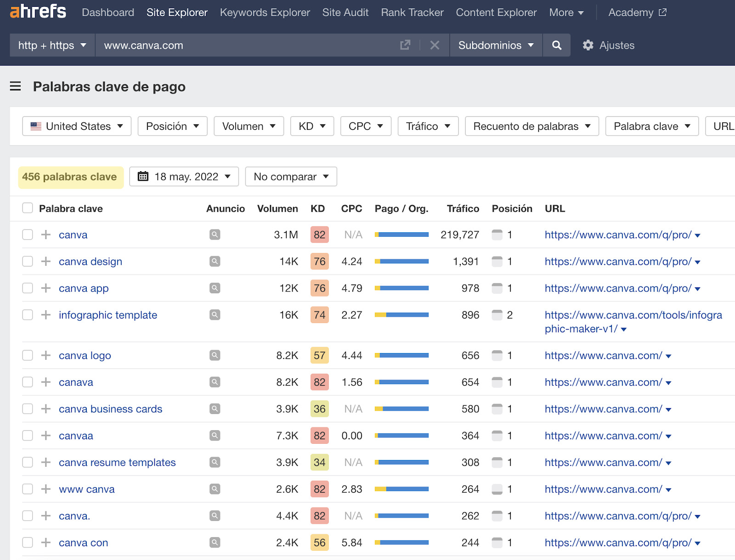The height and width of the screenshot is (560, 735).
Task: Open Site Audit
Action: coord(345,12)
